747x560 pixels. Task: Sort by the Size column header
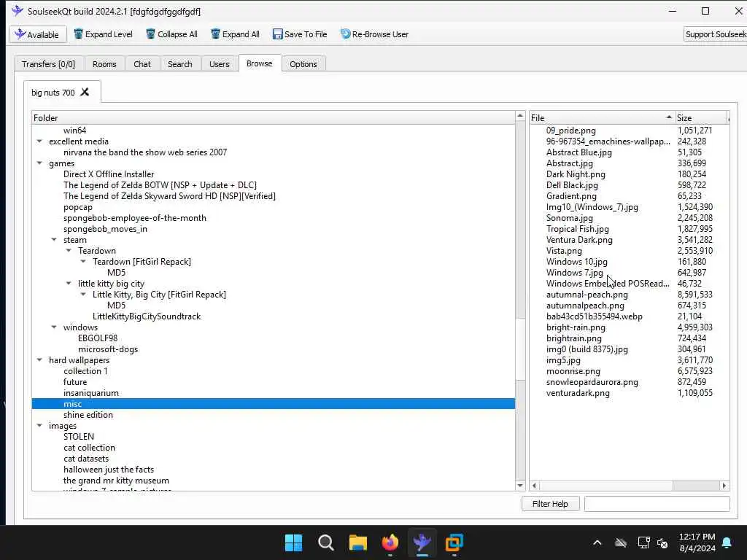701,117
